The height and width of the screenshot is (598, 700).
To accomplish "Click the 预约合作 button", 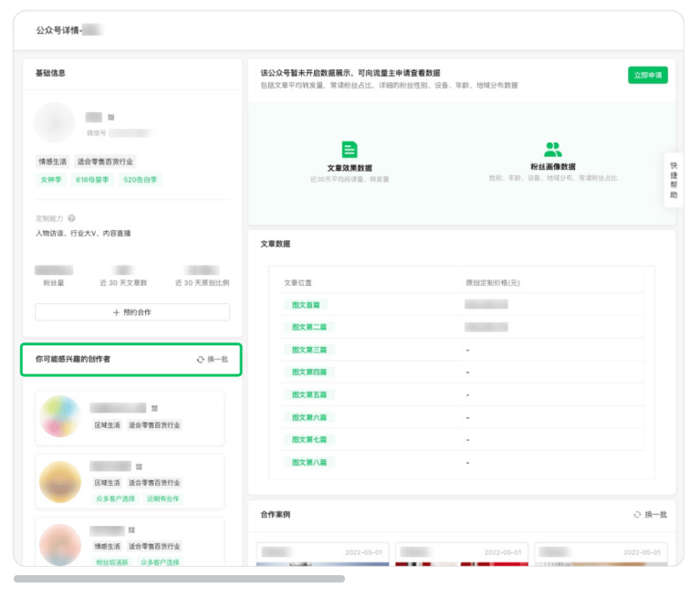I will [x=132, y=312].
